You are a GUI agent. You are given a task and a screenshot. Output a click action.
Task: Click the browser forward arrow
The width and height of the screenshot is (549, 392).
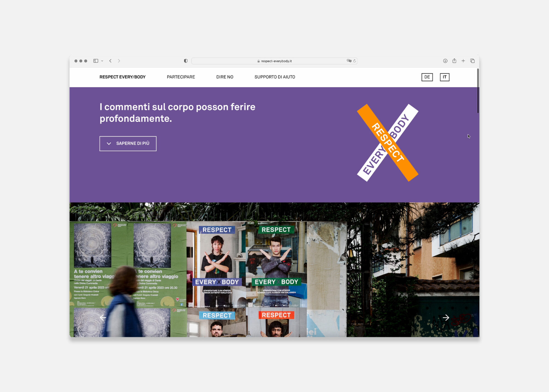(x=119, y=61)
